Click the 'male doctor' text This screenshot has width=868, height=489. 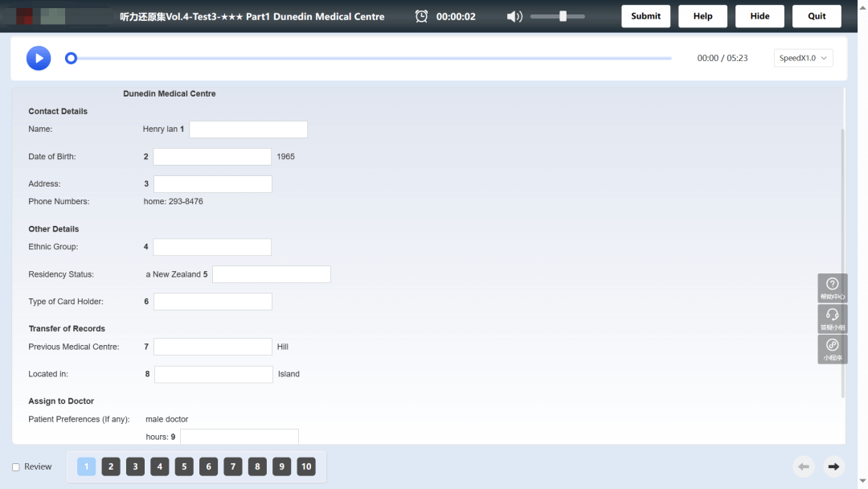coord(167,419)
